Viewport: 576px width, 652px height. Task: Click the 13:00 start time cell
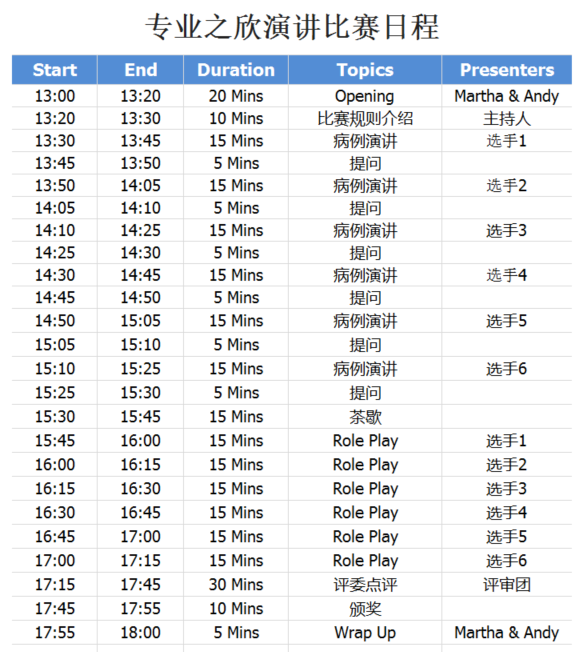pos(54,96)
